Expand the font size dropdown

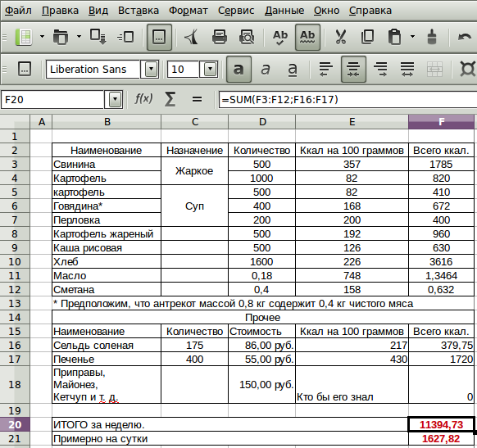(210, 70)
